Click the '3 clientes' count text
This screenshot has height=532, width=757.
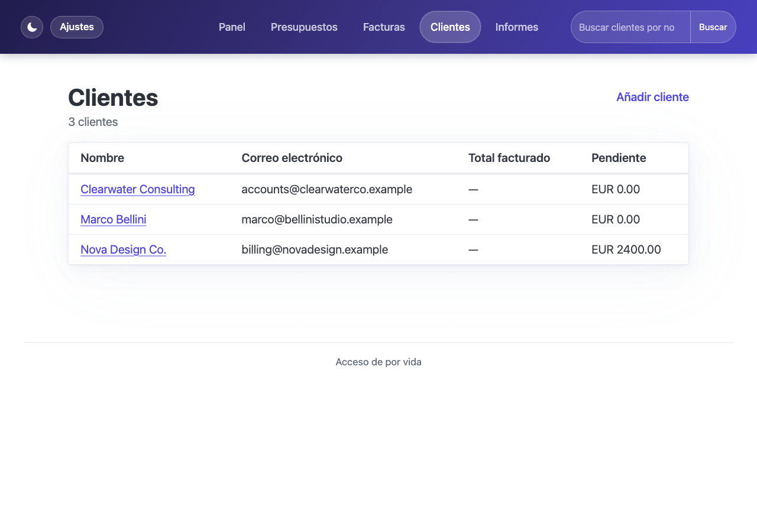click(93, 122)
